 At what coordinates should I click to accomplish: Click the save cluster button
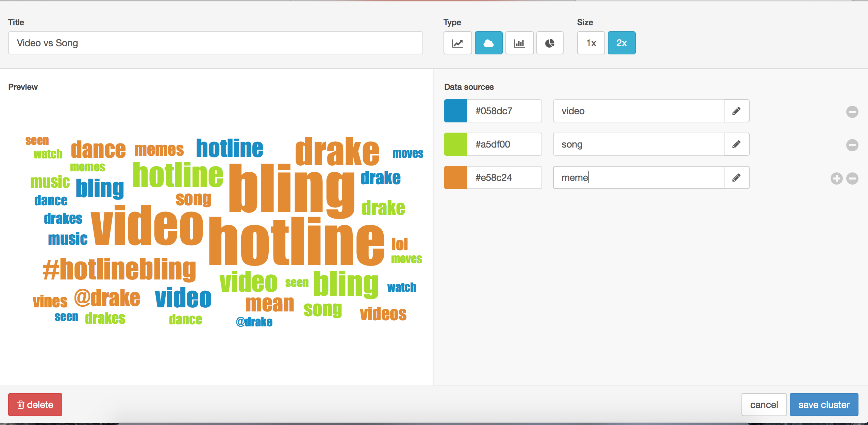[824, 405]
